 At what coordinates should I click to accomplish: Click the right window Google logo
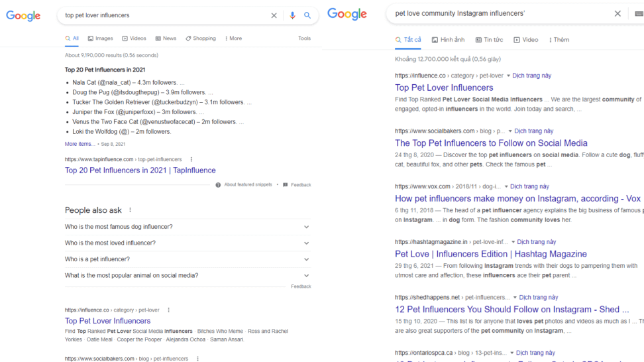click(x=347, y=14)
